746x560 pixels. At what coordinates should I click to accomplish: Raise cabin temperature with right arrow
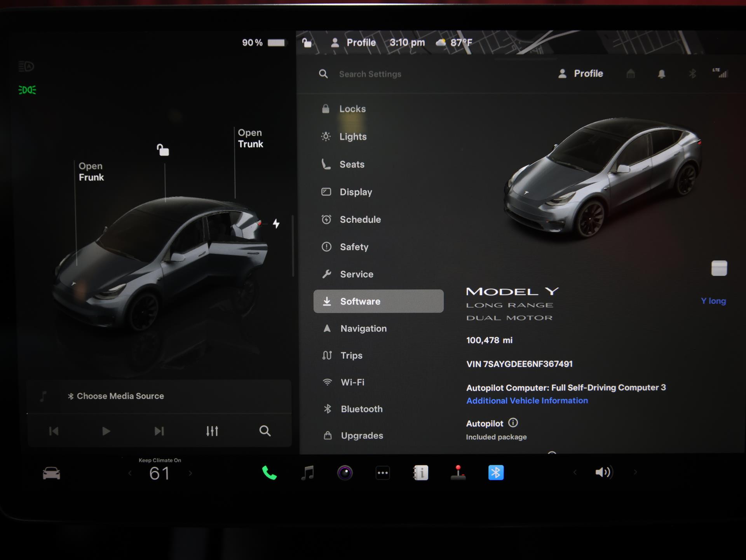190,473
